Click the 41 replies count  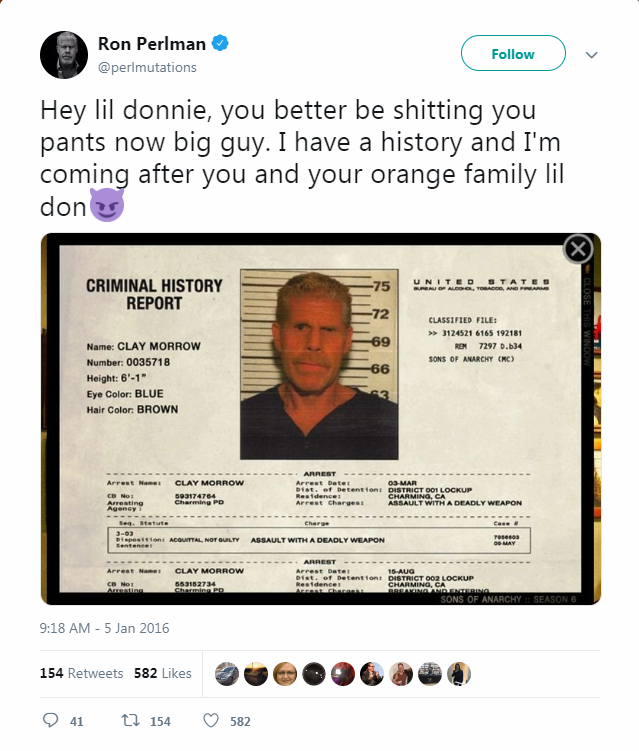[77, 720]
